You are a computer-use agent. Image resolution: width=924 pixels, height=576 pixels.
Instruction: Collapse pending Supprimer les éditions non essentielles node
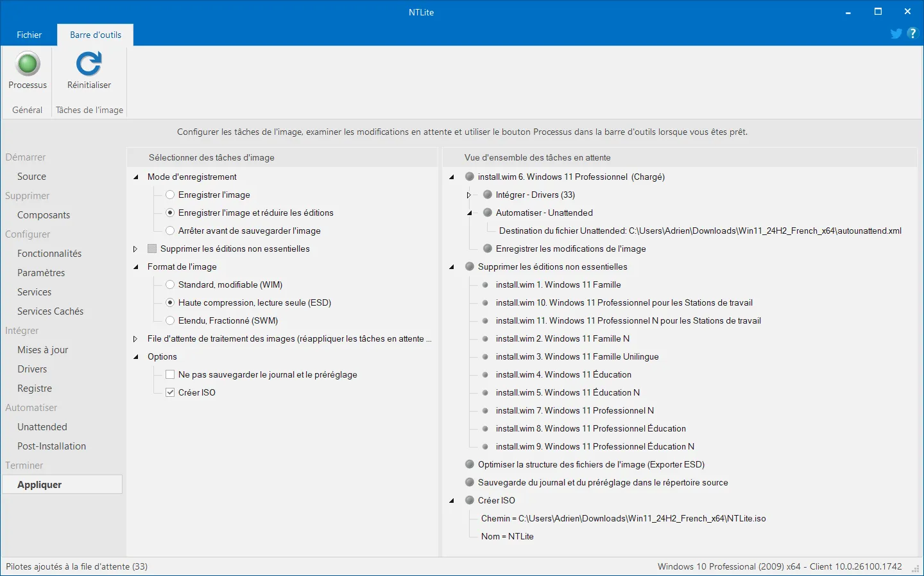pyautogui.click(x=452, y=266)
